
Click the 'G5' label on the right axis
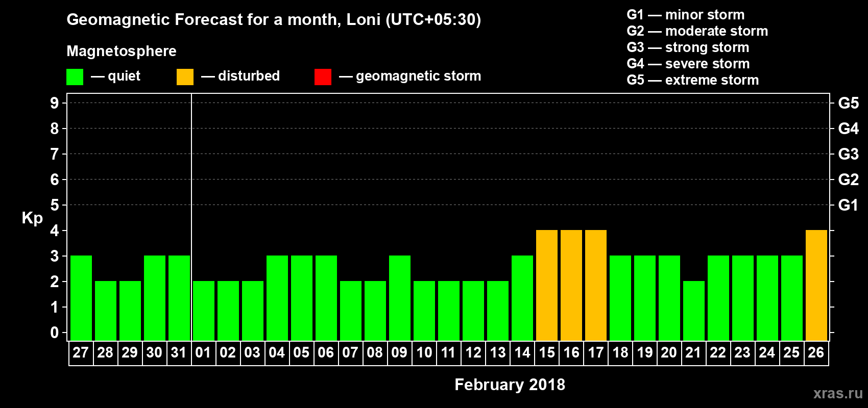point(849,103)
